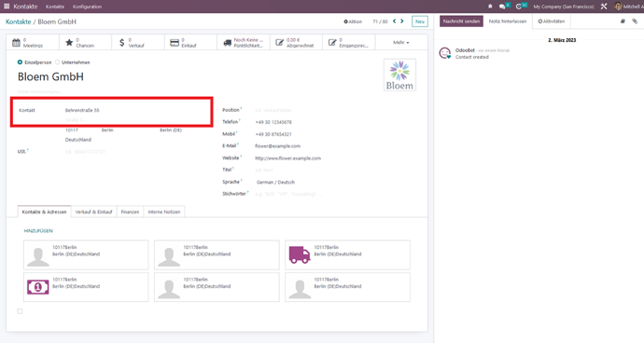Expand the Mehr dropdown
Image resolution: width=644 pixels, height=343 pixels.
click(401, 43)
